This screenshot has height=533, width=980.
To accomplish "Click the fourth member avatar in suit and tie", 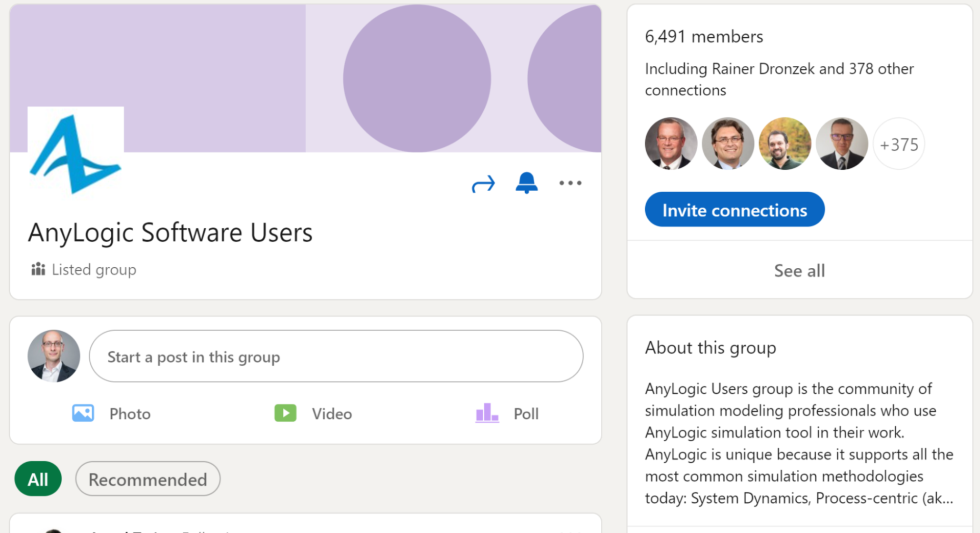I will (x=842, y=144).
